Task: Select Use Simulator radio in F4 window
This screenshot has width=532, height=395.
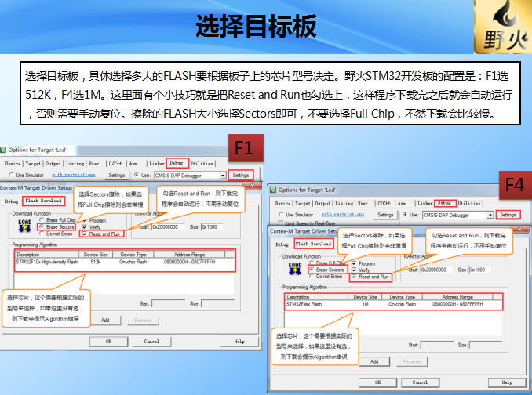Action: [x=281, y=215]
